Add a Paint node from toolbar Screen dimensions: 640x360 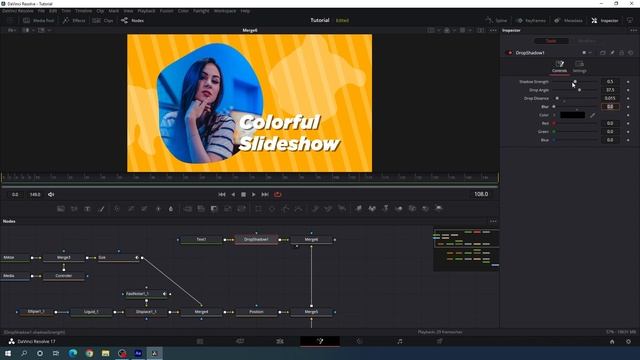click(102, 209)
